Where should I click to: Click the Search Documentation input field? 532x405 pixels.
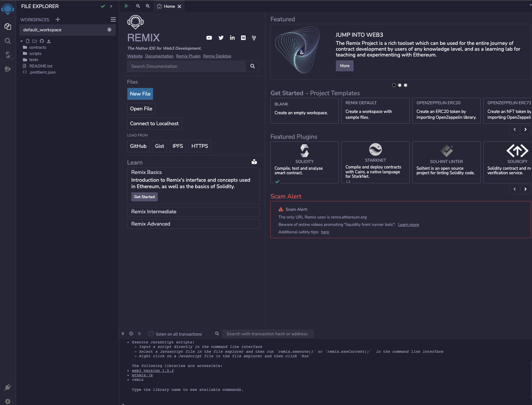pos(186,66)
